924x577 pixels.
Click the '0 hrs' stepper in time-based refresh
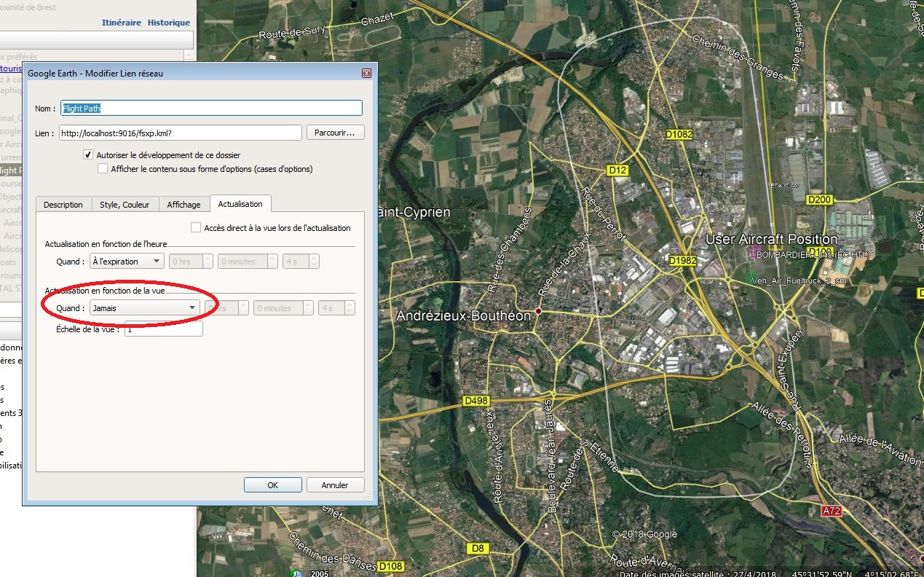point(191,262)
